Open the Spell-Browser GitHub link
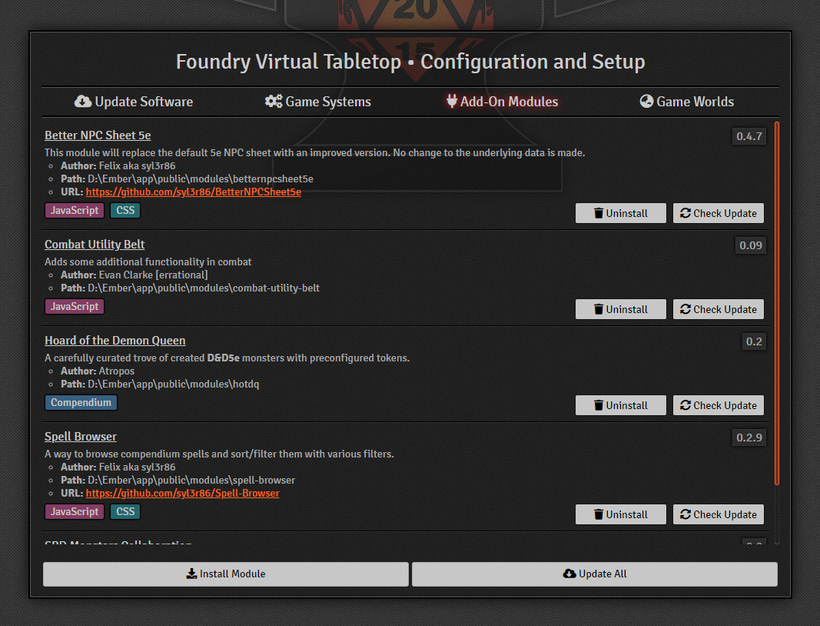820x626 pixels. pyautogui.click(x=183, y=493)
